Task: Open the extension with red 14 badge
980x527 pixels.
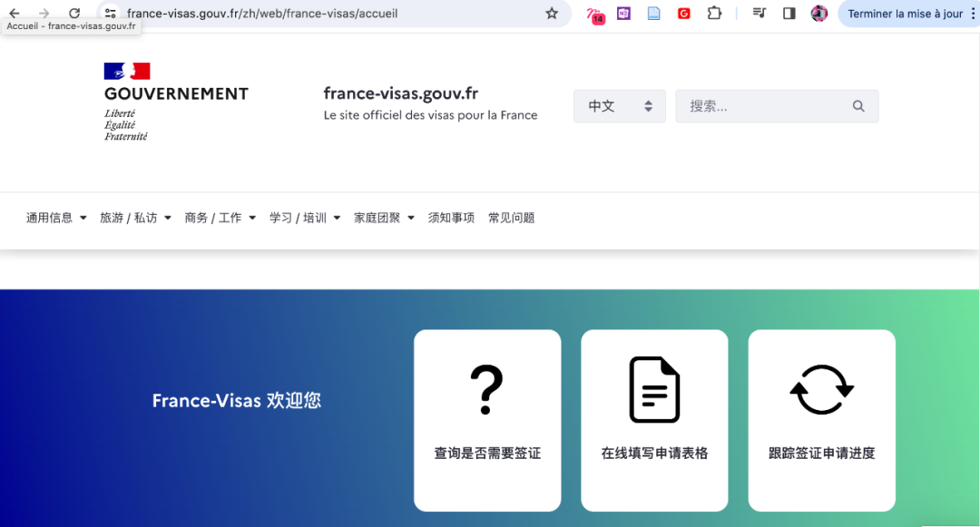Action: coord(595,15)
